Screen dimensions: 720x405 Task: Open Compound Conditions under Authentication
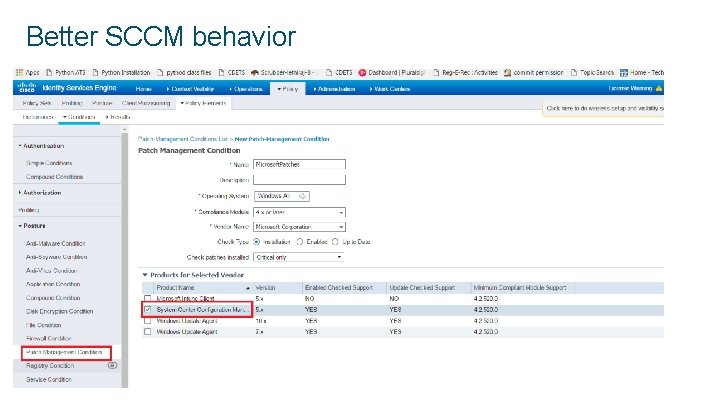(54, 177)
